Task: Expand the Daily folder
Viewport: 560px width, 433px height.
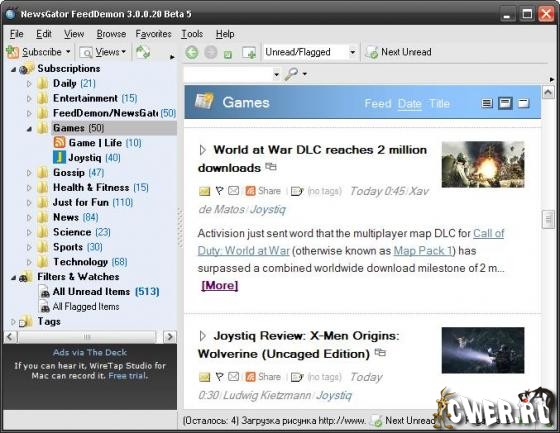Action: [29, 84]
